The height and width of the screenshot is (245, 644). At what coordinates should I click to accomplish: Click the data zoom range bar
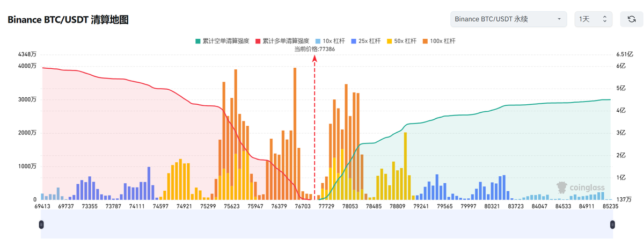coord(327,225)
